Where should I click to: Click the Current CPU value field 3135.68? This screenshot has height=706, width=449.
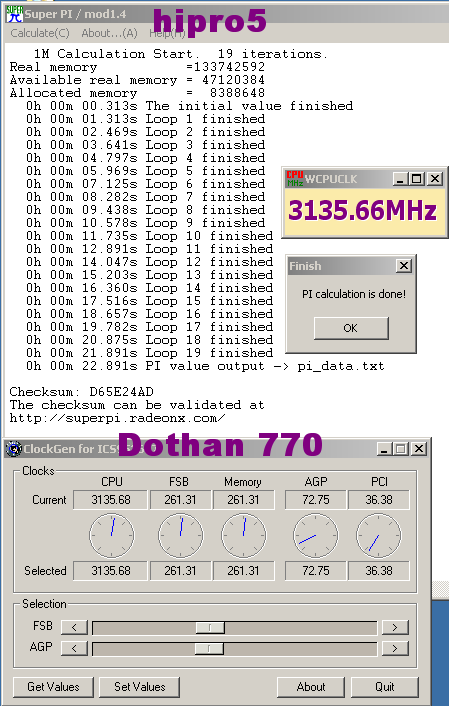point(110,500)
